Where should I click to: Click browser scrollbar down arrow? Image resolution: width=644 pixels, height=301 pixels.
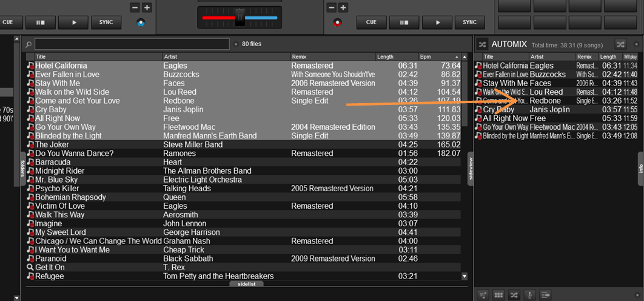pos(465,276)
